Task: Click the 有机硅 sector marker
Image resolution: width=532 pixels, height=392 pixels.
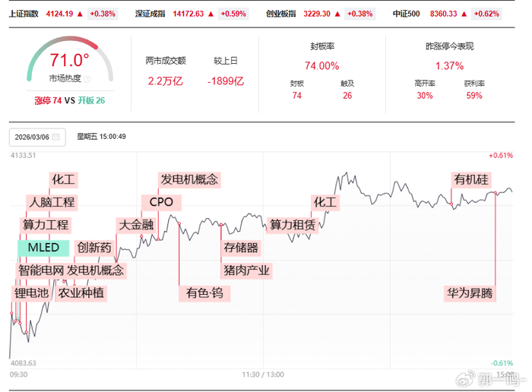Action: pos(471,179)
